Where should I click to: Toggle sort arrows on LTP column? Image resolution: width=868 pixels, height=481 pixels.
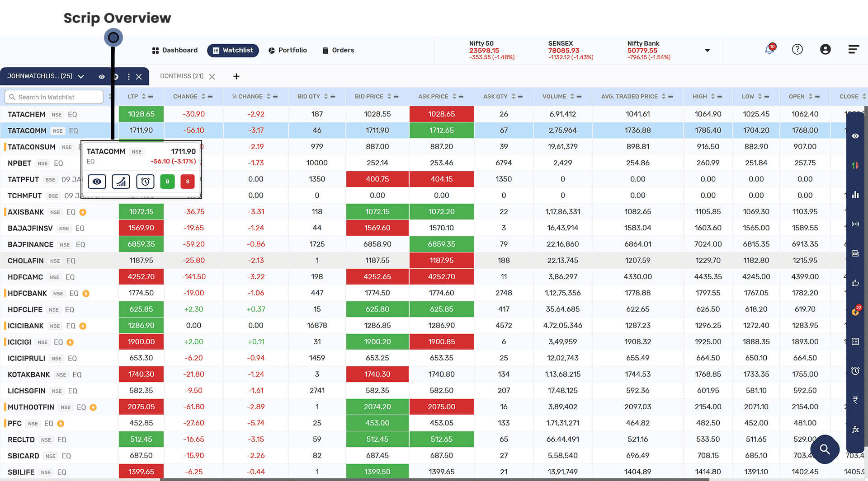(x=144, y=97)
